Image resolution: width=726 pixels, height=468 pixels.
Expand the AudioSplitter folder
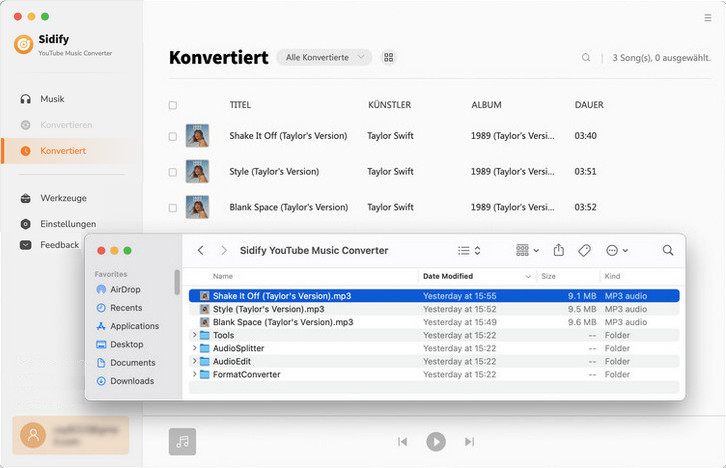pyautogui.click(x=194, y=348)
